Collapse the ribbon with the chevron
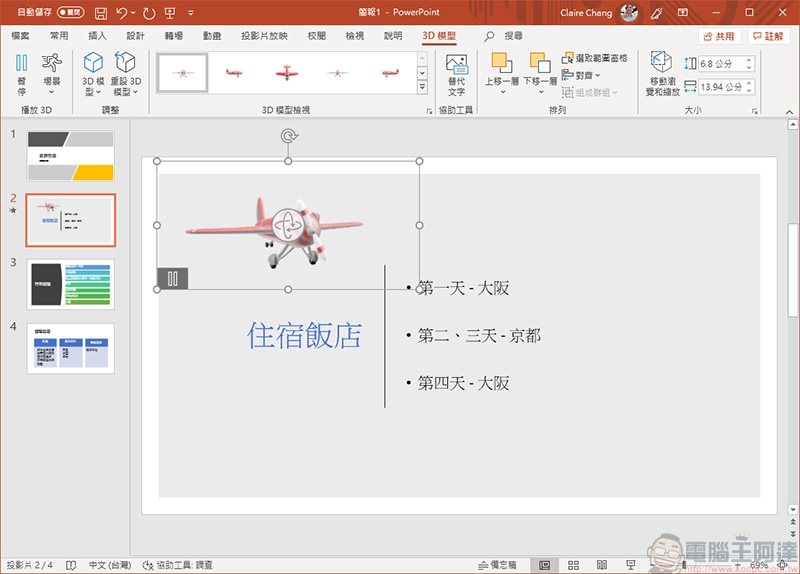 tap(789, 112)
